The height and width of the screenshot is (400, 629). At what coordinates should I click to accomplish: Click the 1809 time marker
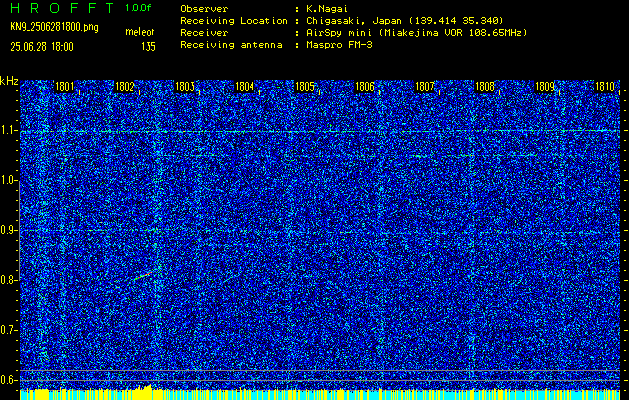coord(545,87)
